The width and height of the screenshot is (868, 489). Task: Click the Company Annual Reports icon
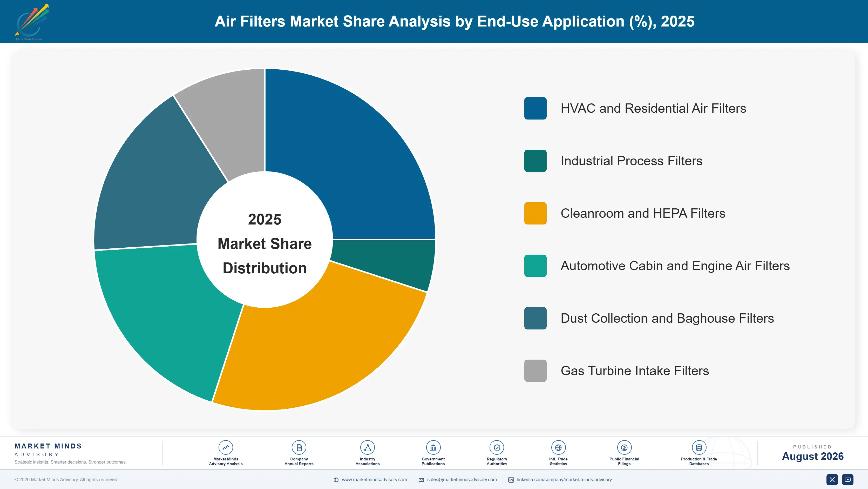pos(299,447)
